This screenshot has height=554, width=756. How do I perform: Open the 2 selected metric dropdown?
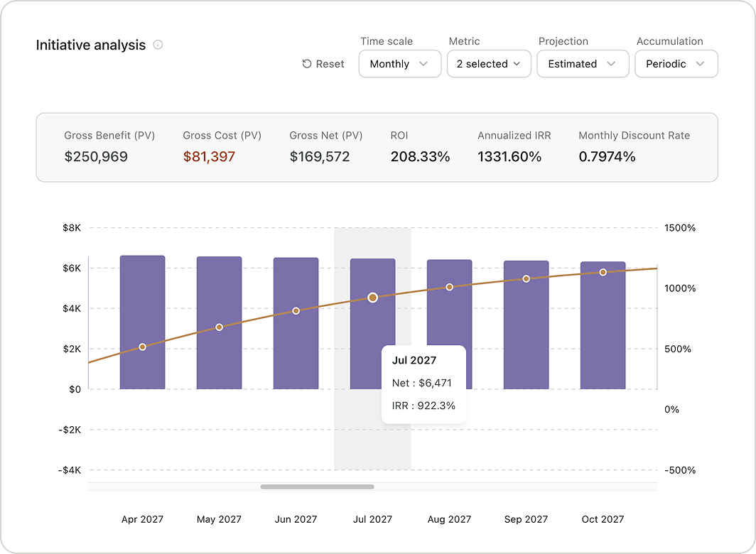[x=489, y=64]
